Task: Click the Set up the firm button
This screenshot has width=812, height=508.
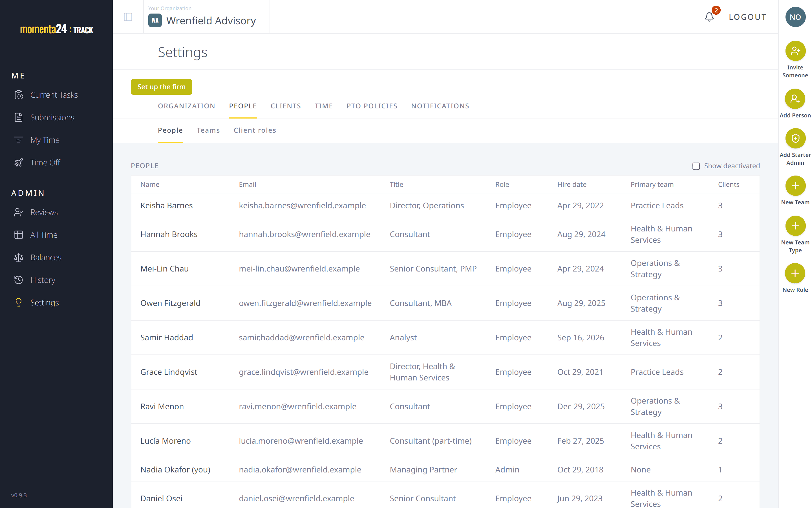Action: 161,87
